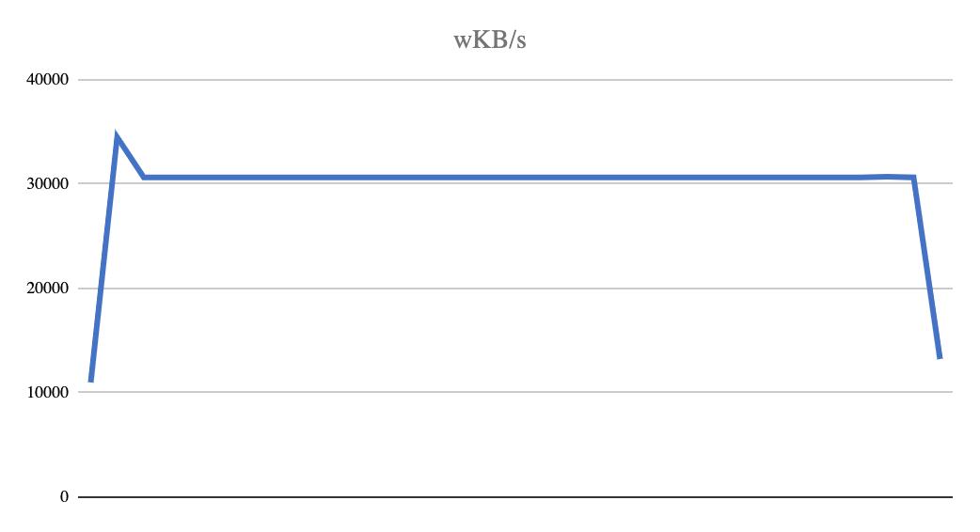Click the 40000 horizontal gridline
Screen dimensions: 980x532
(x=515, y=80)
